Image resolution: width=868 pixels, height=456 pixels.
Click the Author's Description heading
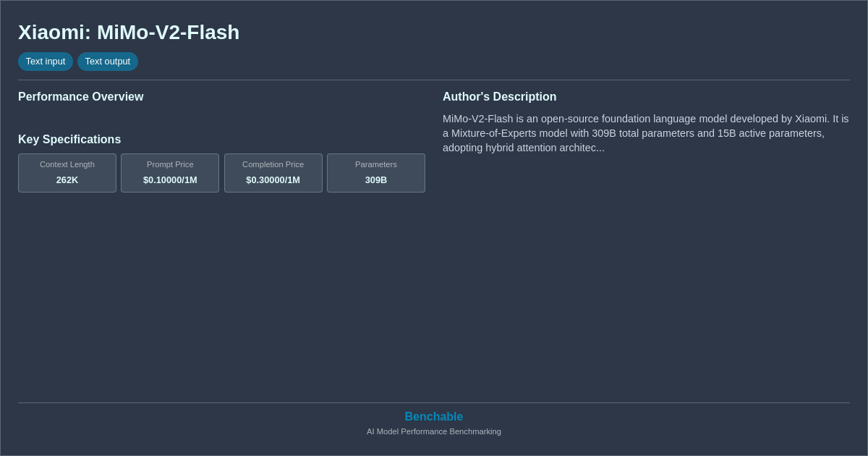pyautogui.click(x=500, y=97)
